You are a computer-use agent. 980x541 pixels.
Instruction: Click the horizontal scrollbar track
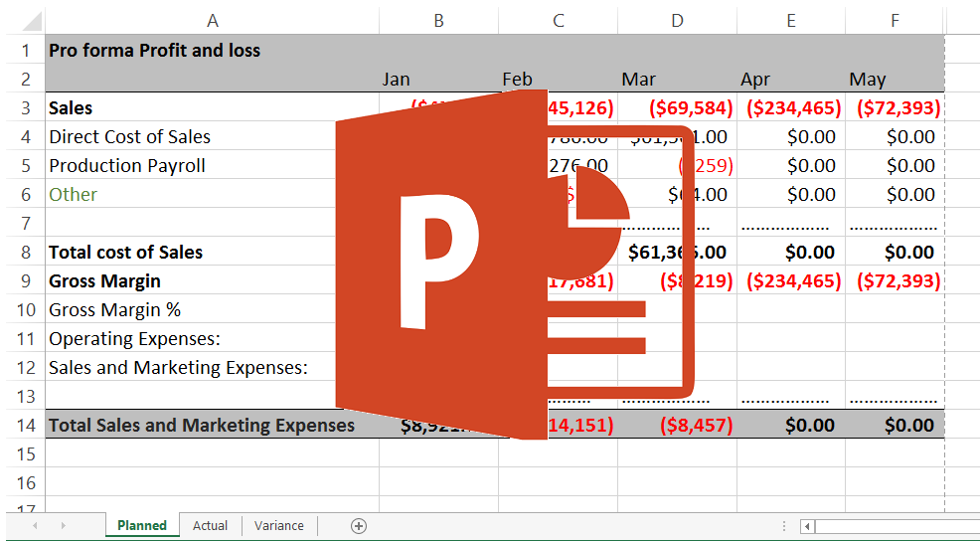point(895,526)
